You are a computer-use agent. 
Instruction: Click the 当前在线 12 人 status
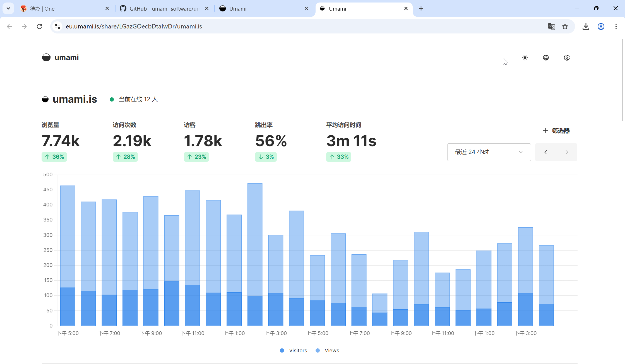pos(134,99)
